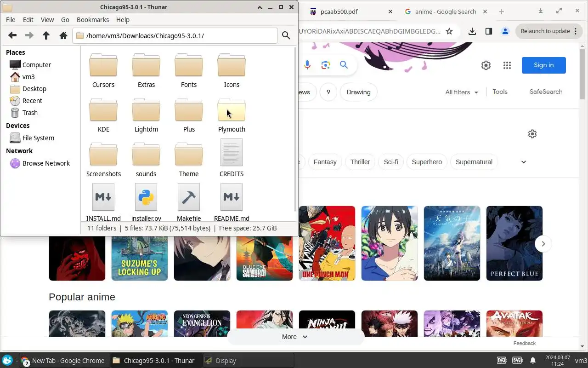The height and width of the screenshot is (368, 588).
Task: Select the Sci-fi genre chip
Action: (x=391, y=162)
